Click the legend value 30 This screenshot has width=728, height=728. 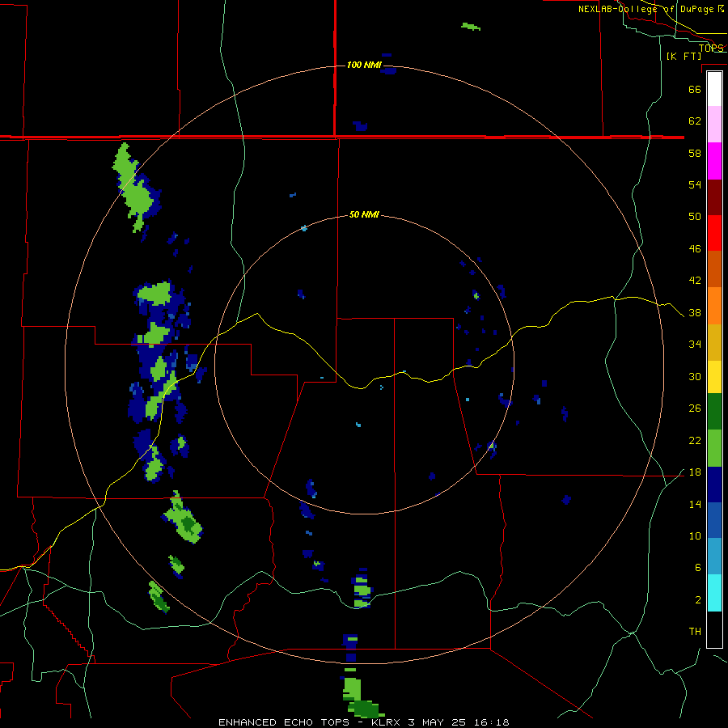pos(695,376)
